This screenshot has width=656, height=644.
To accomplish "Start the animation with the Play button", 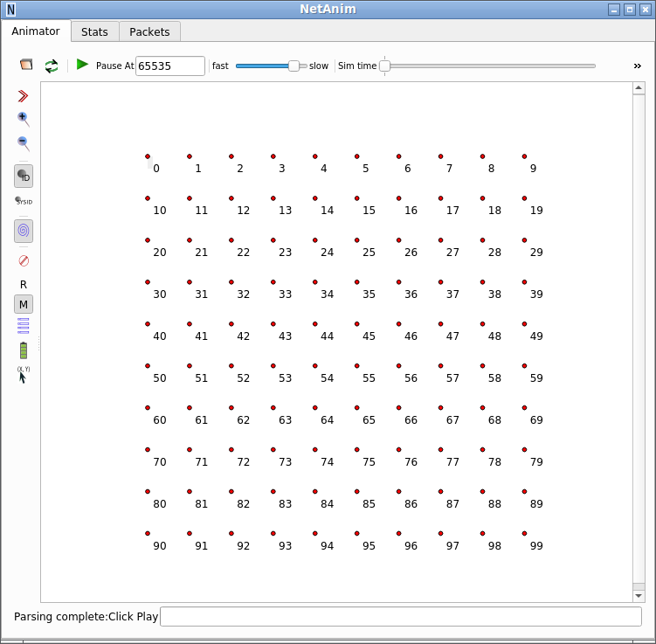I will [82, 65].
